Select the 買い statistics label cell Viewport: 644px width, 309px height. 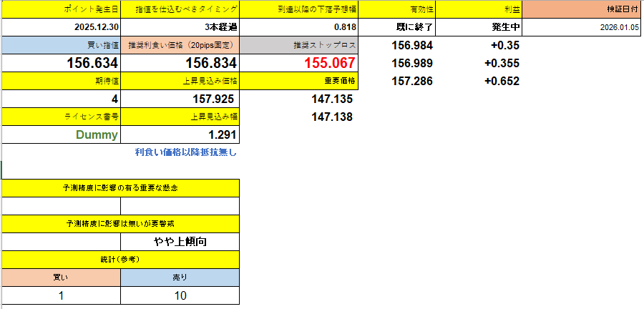[x=62, y=278]
